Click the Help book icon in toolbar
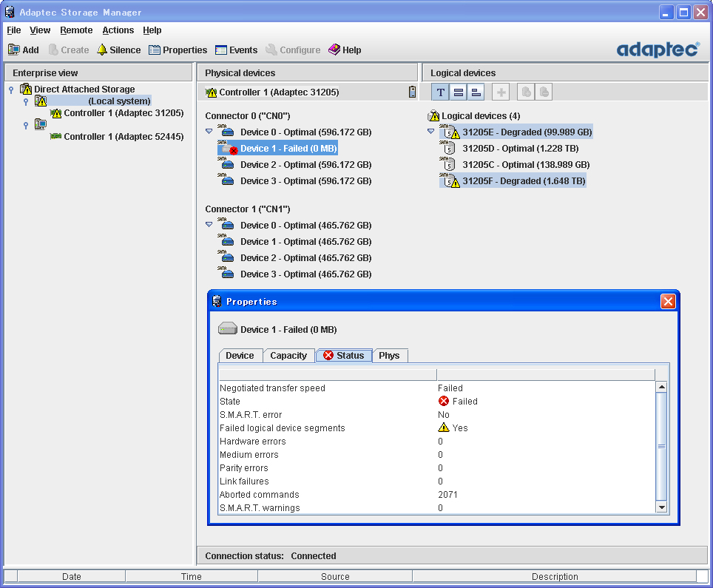The height and width of the screenshot is (588, 713). (334, 50)
